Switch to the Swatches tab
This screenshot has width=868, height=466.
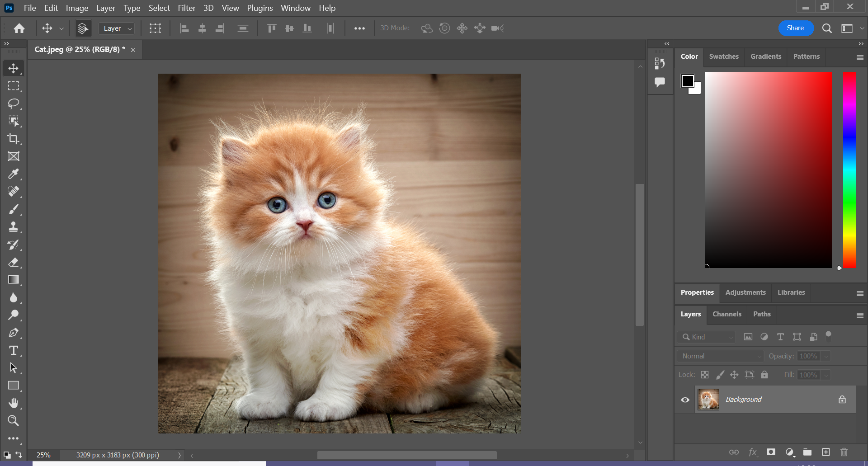click(724, 56)
